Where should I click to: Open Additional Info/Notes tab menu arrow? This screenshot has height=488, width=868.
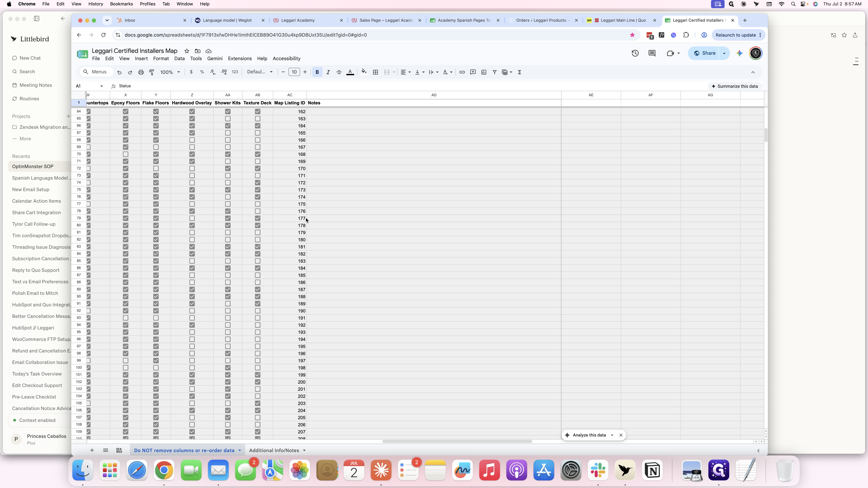tap(304, 451)
